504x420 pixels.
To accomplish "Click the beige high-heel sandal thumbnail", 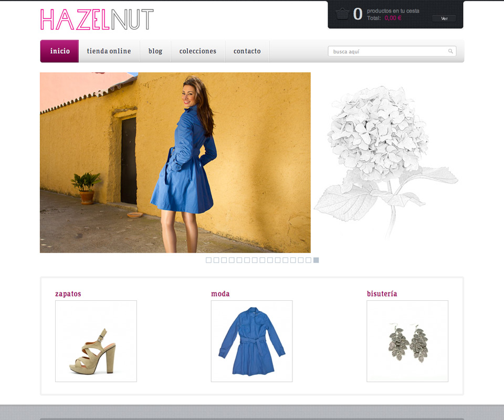I will click(x=96, y=341).
